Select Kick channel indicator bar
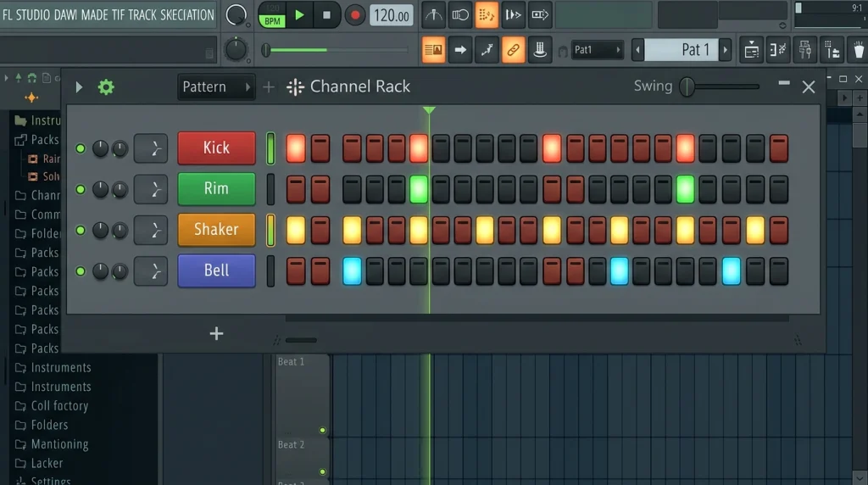Viewport: 868px width, 485px height. (x=270, y=148)
